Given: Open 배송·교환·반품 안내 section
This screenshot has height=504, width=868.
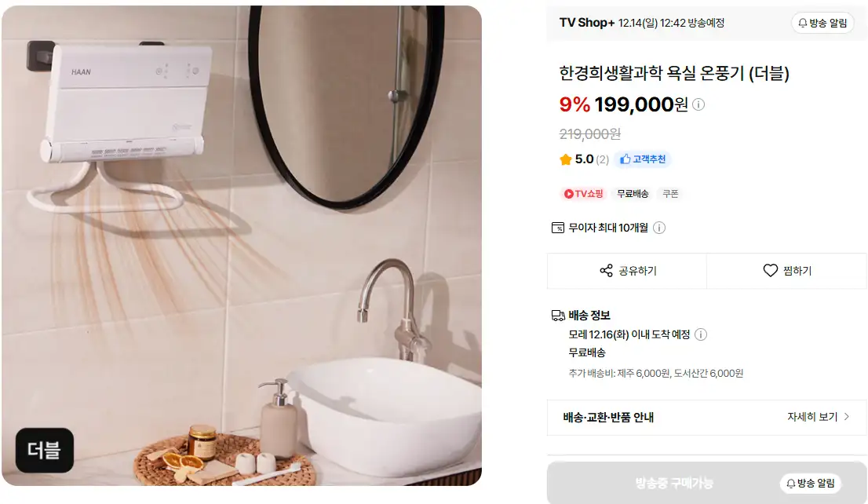Looking at the screenshot, I should click(x=707, y=417).
